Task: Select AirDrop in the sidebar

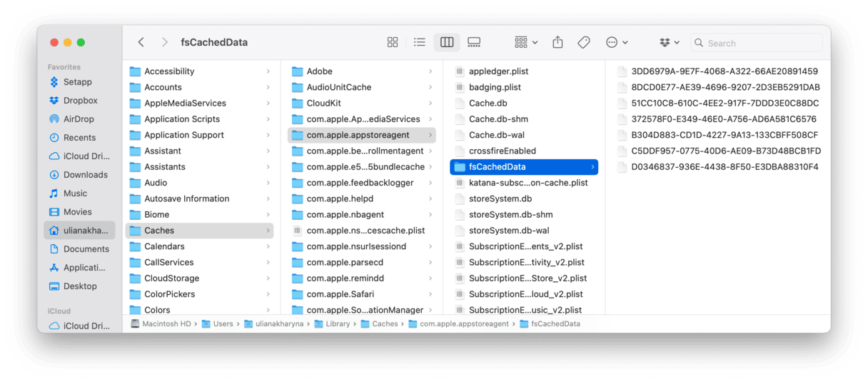Action: pos(79,119)
